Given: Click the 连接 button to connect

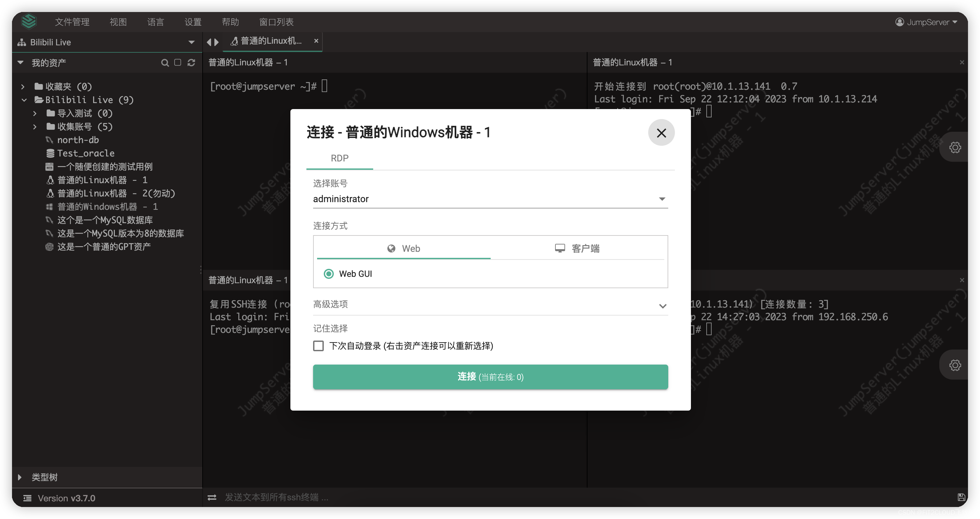Looking at the screenshot, I should click(x=490, y=377).
